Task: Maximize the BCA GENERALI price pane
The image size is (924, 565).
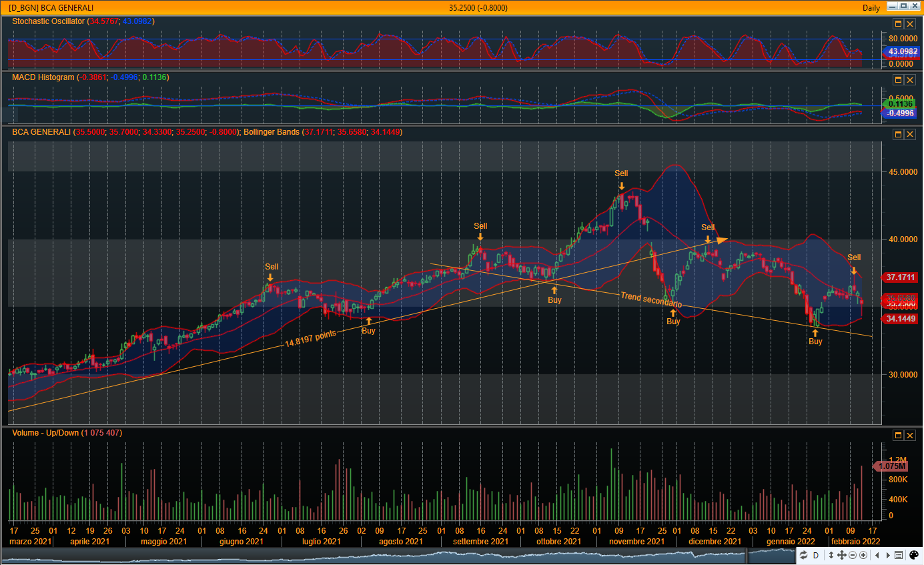Action: point(898,134)
